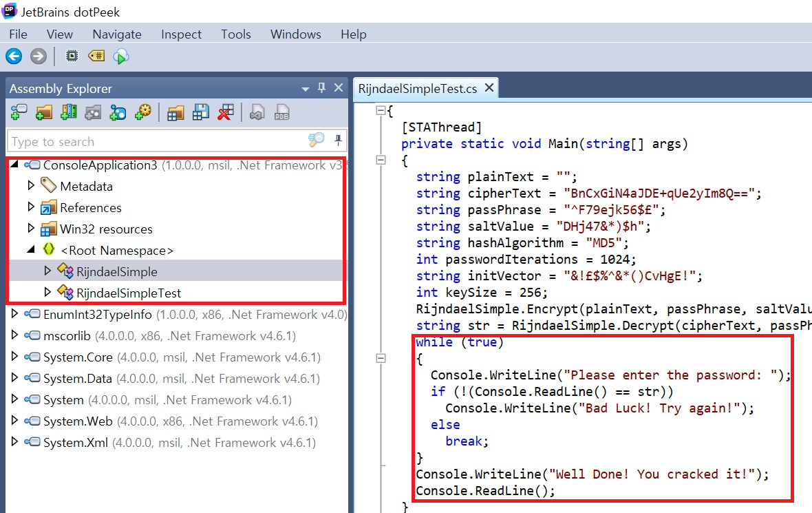This screenshot has height=513, width=812.
Task: Open the Help menu
Action: (x=354, y=34)
